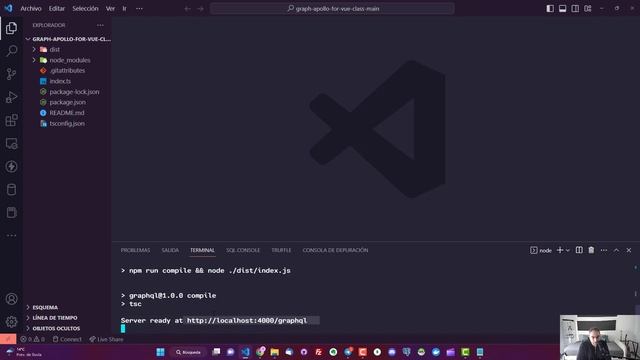Open the tsconfig.json file
Image resolution: width=640 pixels, height=360 pixels.
pos(68,123)
